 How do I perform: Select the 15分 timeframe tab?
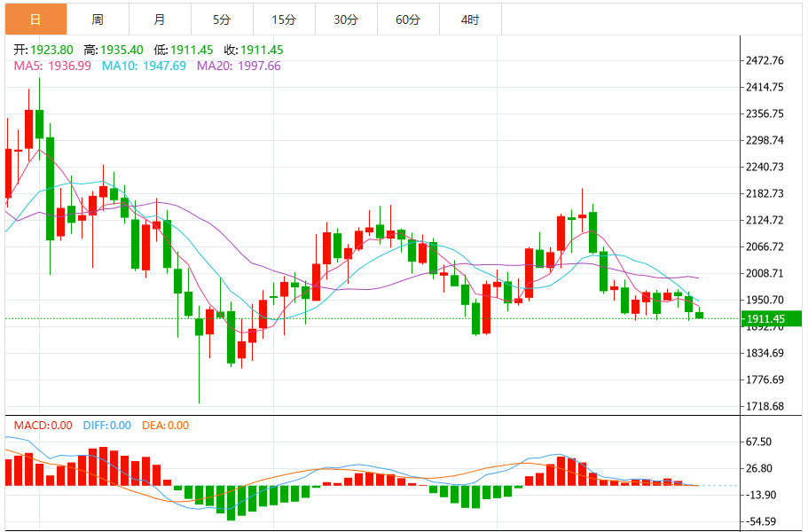coord(284,20)
